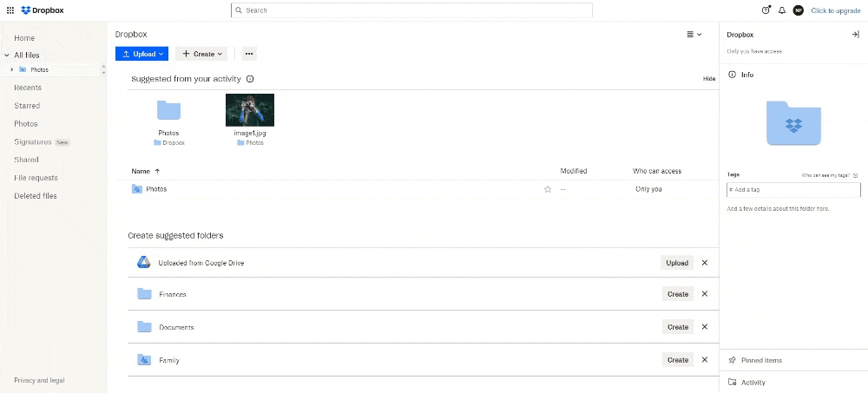Image resolution: width=868 pixels, height=393 pixels.
Task: Click the Click to upgrade link
Action: tap(835, 10)
